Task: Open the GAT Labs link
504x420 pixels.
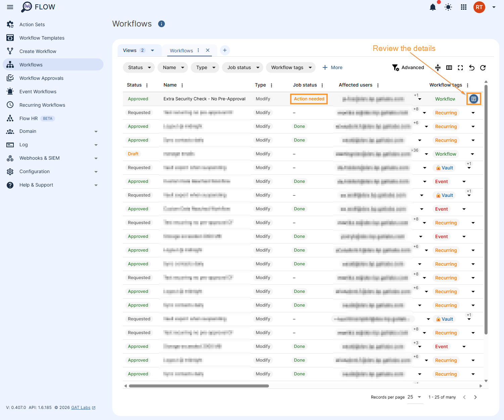Action: [81, 407]
